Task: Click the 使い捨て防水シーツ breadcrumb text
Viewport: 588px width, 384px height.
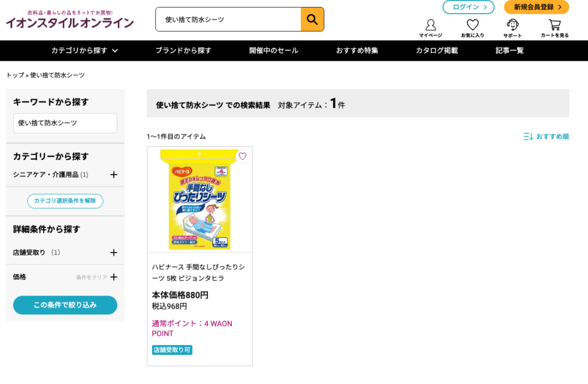Action: point(57,75)
